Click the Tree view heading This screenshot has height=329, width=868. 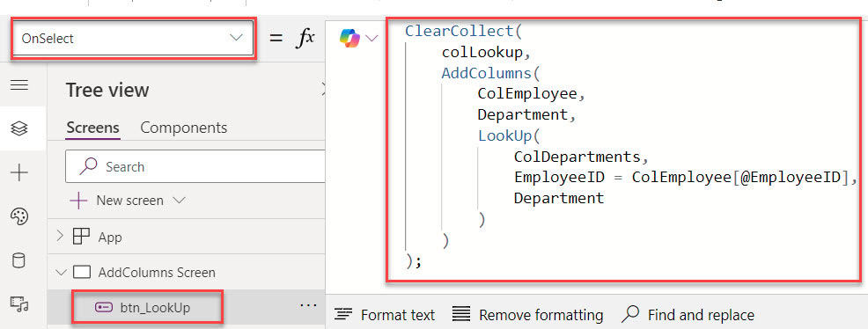tap(107, 90)
